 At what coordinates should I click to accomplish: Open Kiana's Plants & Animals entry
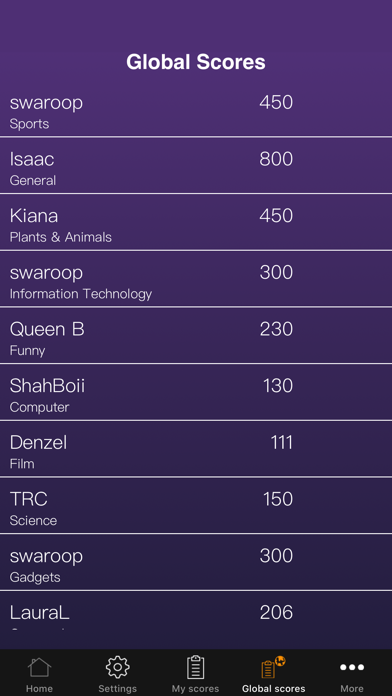[x=196, y=222]
